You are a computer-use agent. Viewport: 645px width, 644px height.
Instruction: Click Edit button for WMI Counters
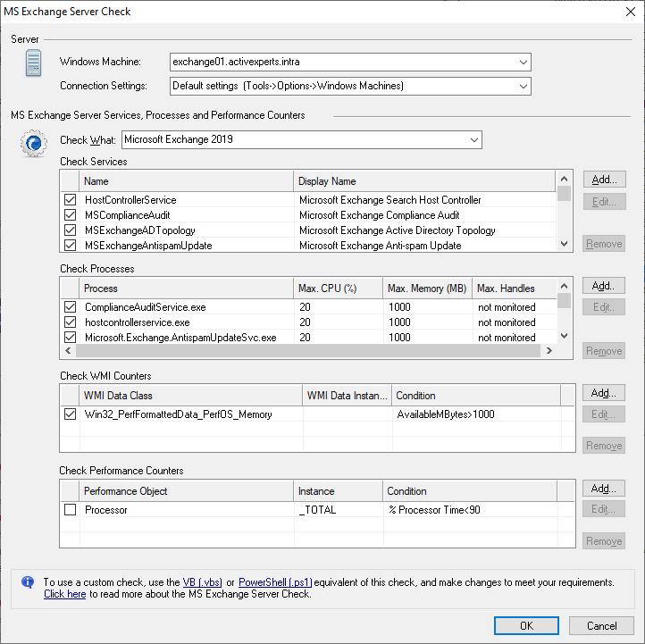click(603, 414)
